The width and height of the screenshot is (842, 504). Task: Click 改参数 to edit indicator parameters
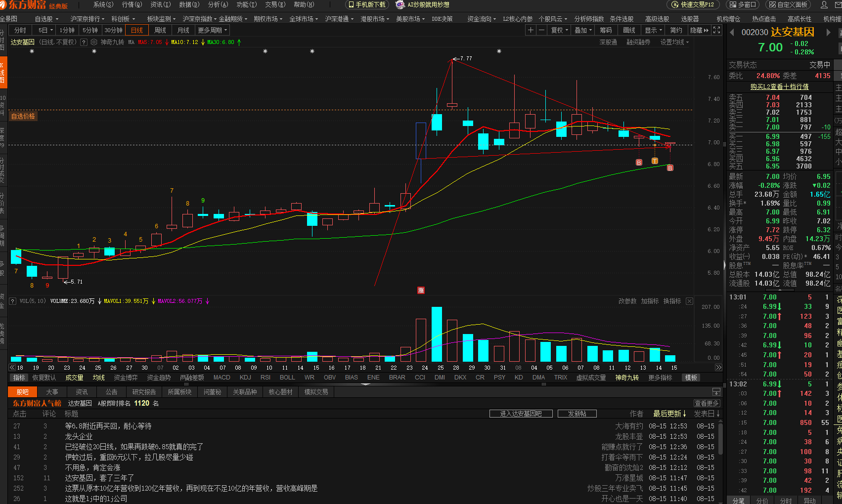(x=627, y=301)
